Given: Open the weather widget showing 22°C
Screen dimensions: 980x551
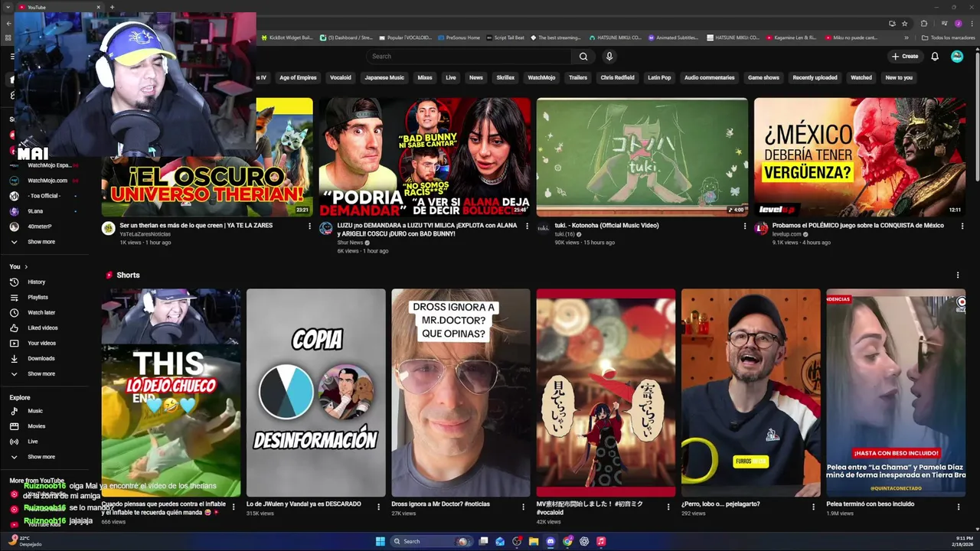Looking at the screenshot, I should (x=25, y=541).
